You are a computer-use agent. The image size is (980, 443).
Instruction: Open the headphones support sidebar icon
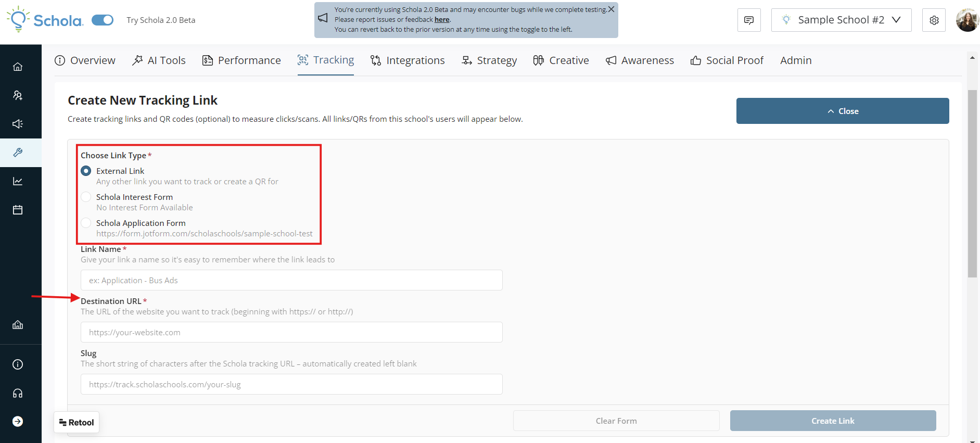tap(18, 393)
